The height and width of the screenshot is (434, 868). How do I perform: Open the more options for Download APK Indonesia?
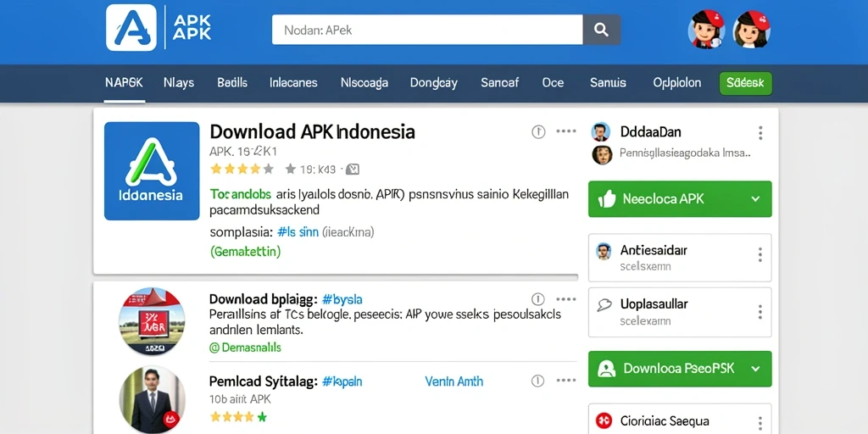point(565,131)
